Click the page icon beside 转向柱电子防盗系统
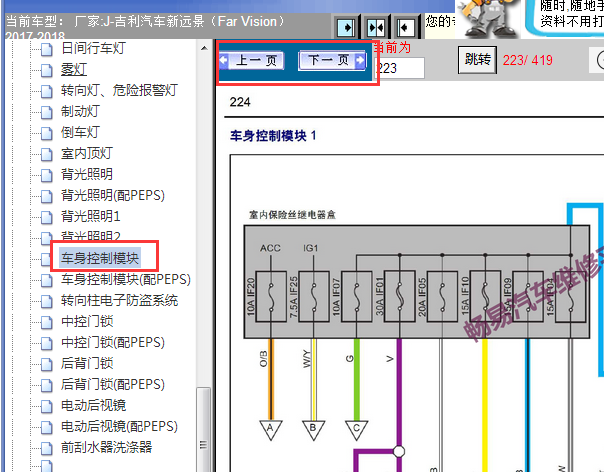This screenshot has width=604, height=472. click(47, 301)
